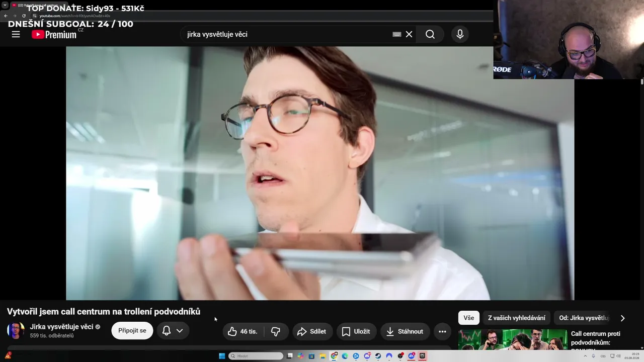The height and width of the screenshot is (362, 644).
Task: Open the Jirka vysvětluje věci channel name
Action: click(x=61, y=326)
